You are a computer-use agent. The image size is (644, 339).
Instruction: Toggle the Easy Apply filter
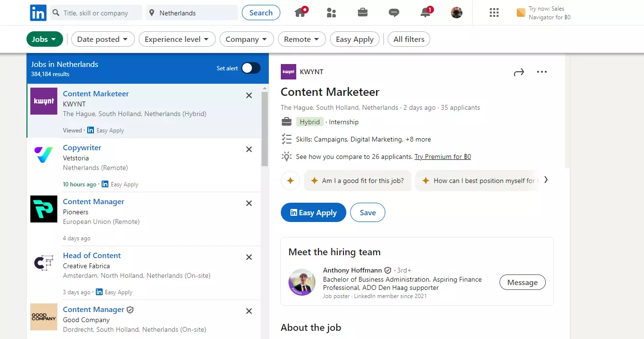[355, 39]
